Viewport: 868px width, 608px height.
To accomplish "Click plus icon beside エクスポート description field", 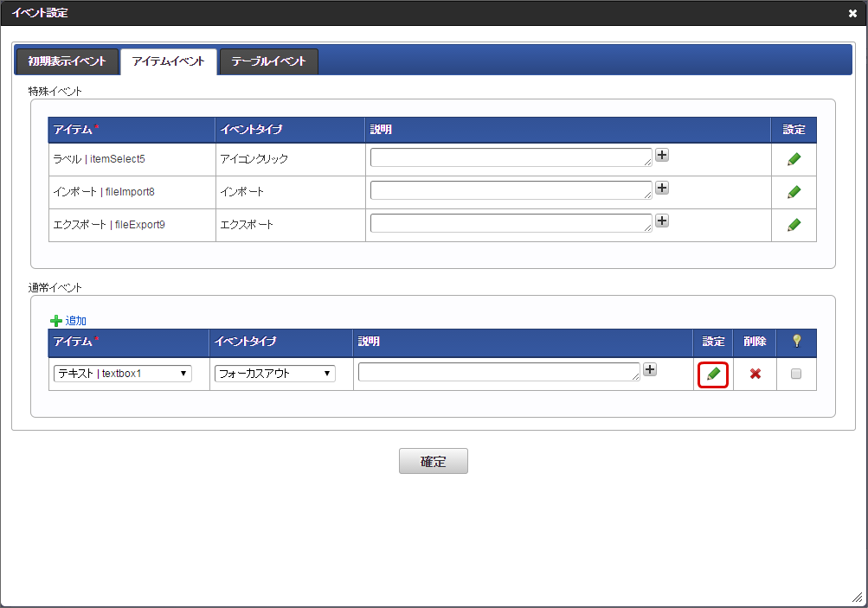I will point(662,221).
